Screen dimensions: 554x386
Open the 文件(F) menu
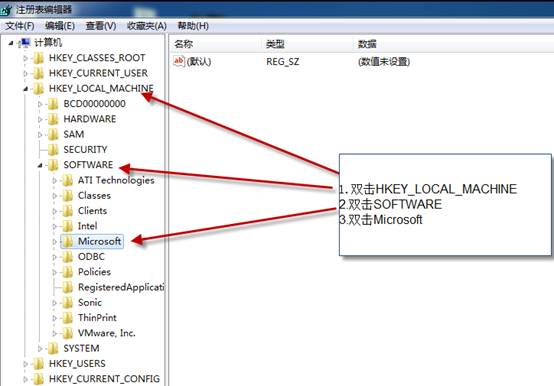[20, 26]
